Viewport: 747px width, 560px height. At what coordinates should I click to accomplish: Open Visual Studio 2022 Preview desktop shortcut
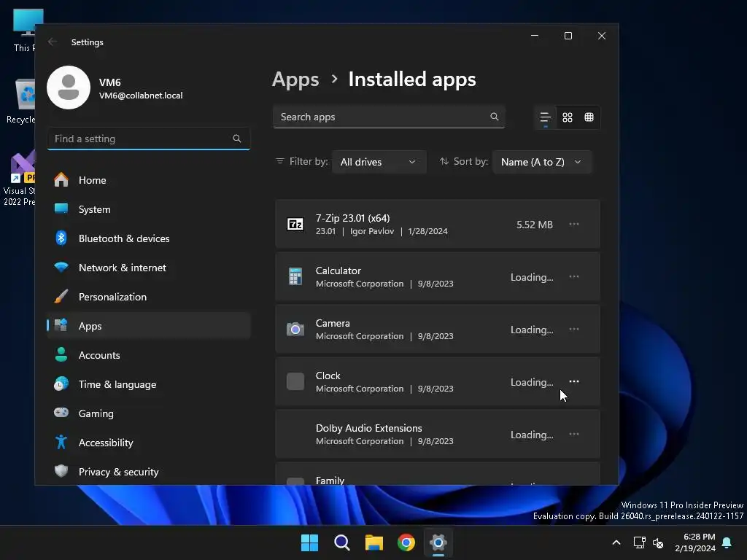click(x=19, y=179)
